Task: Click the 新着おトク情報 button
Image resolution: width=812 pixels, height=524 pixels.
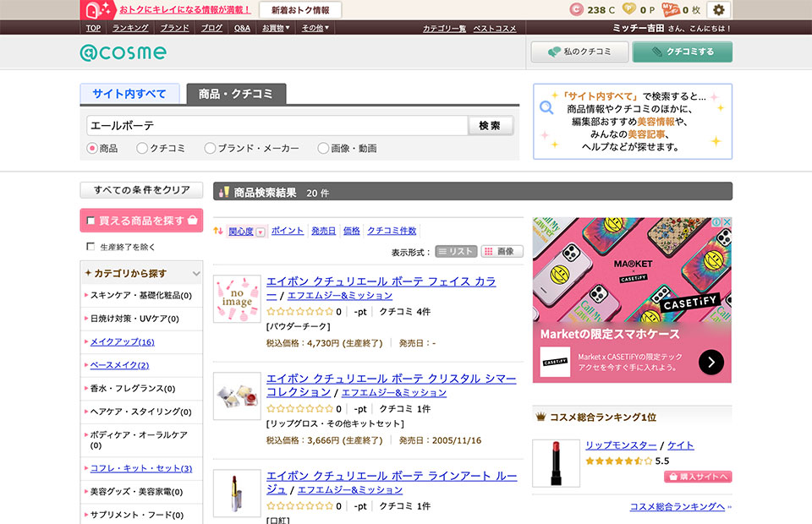Action: tap(300, 10)
